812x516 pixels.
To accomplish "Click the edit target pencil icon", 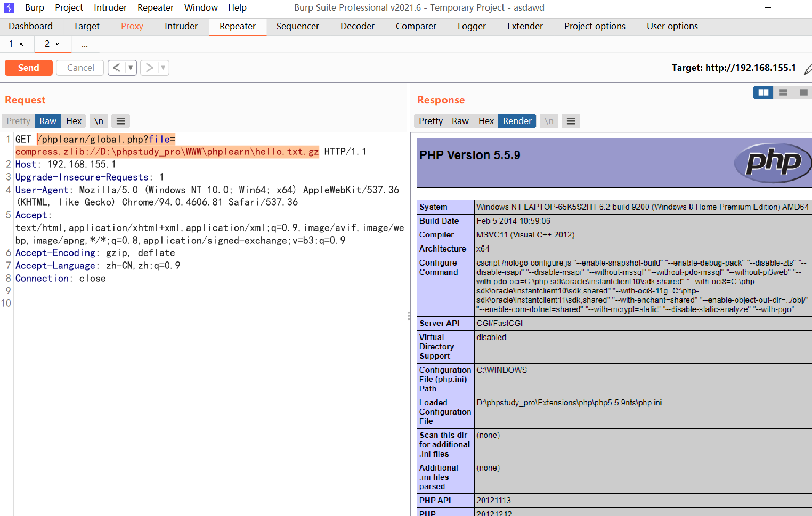I will (x=808, y=69).
